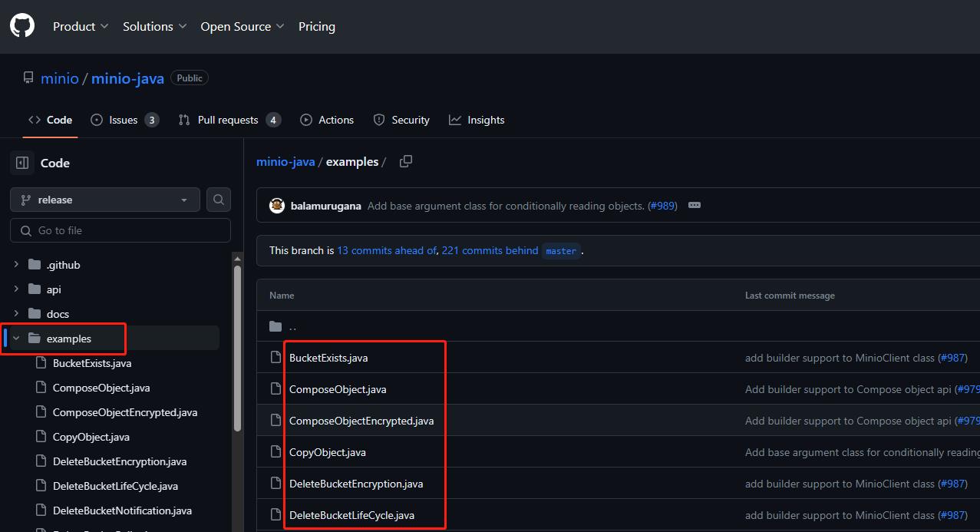The image size is (980, 532).
Task: Go to parent directory row
Action: coord(618,326)
